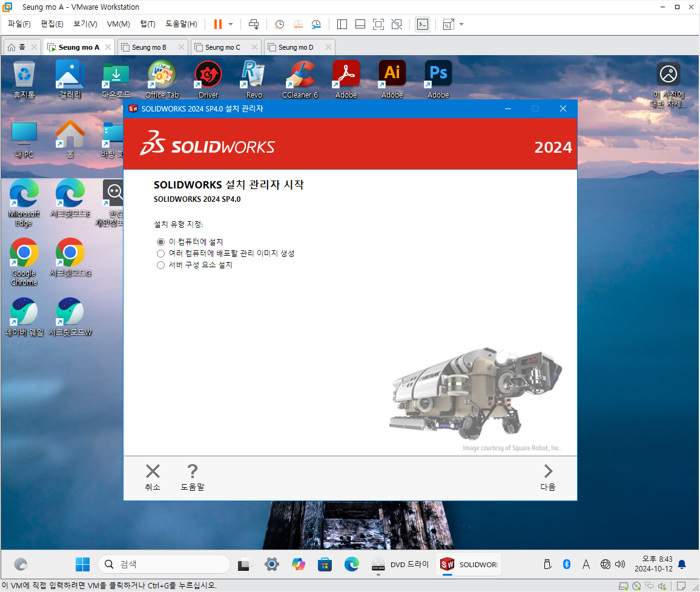Take a VM snapshot icon
Screen dimensions: 700x592
tap(280, 24)
